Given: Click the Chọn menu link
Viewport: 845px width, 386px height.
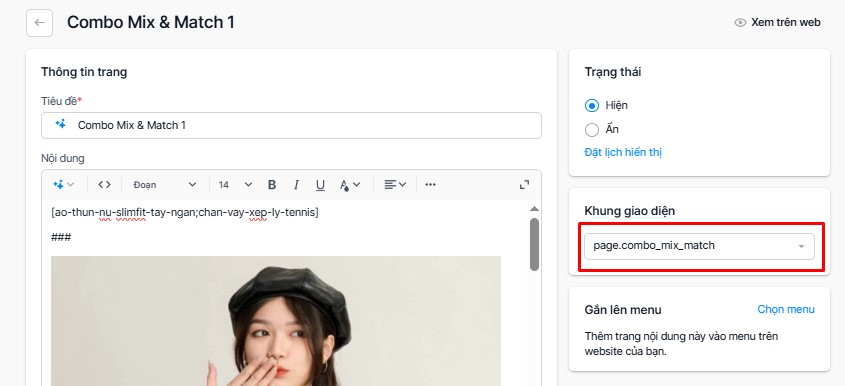Looking at the screenshot, I should pyautogui.click(x=786, y=309).
